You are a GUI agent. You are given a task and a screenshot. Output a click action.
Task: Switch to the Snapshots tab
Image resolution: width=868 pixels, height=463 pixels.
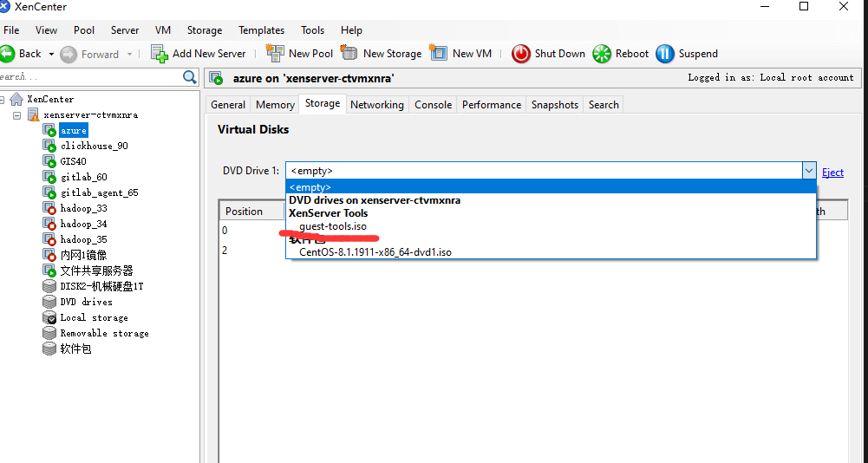[x=554, y=105]
